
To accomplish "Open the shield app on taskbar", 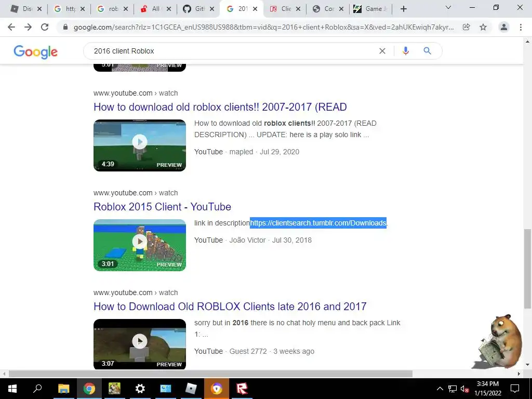I will 217,389.
